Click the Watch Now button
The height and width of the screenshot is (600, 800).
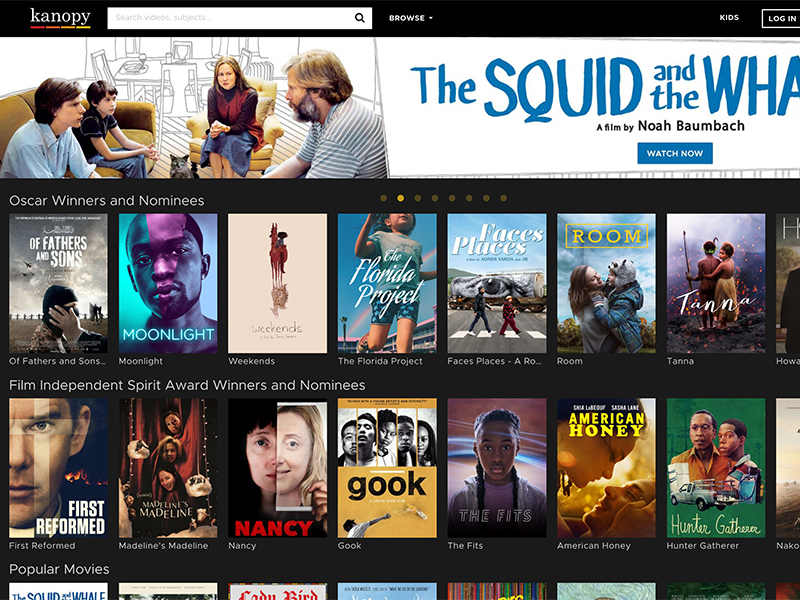coord(675,153)
